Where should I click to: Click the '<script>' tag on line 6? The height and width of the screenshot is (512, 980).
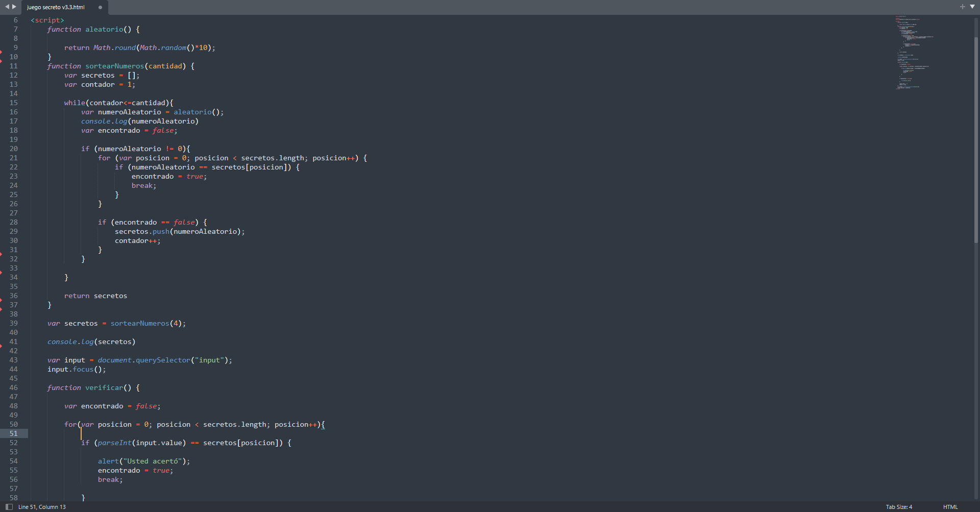click(47, 20)
